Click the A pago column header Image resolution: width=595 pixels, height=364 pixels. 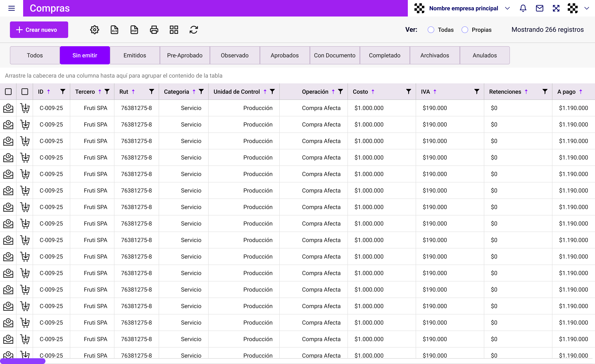574,92
